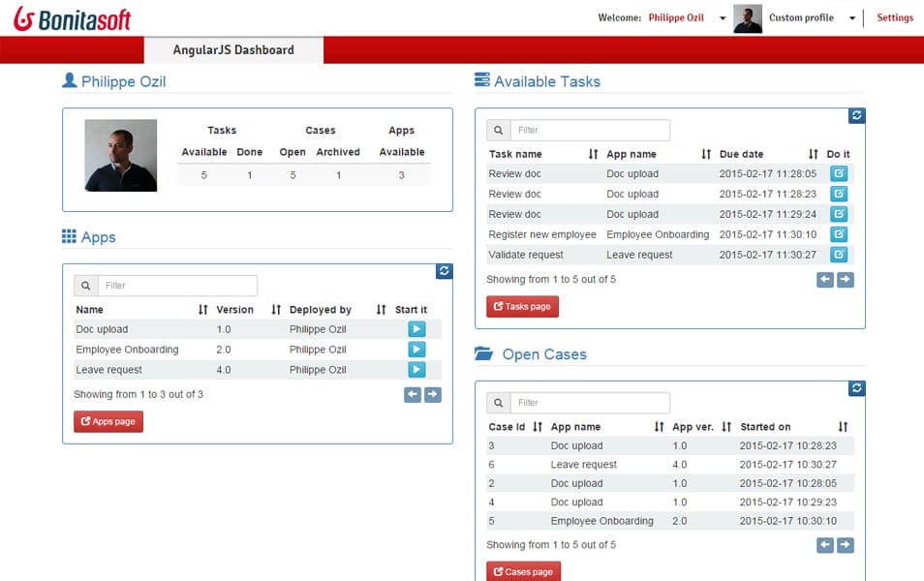Refresh the Open Cases panel
The height and width of the screenshot is (581, 924).
856,388
